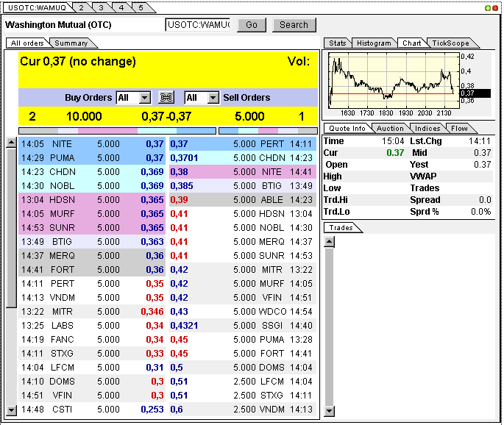Screen dimensions: 504x425
Task: Click the Trades panel scroll down arrow
Action: tap(329, 411)
